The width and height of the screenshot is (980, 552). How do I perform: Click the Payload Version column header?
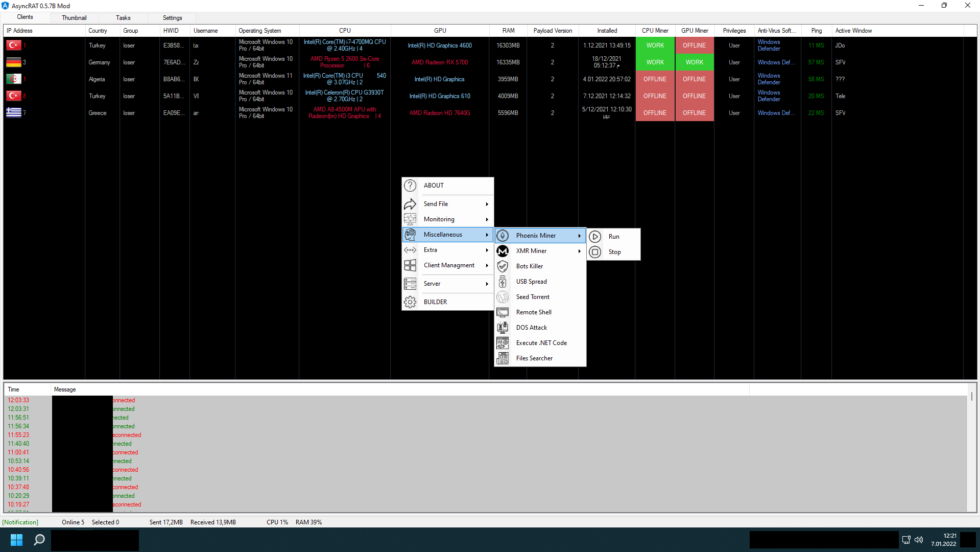pyautogui.click(x=553, y=31)
